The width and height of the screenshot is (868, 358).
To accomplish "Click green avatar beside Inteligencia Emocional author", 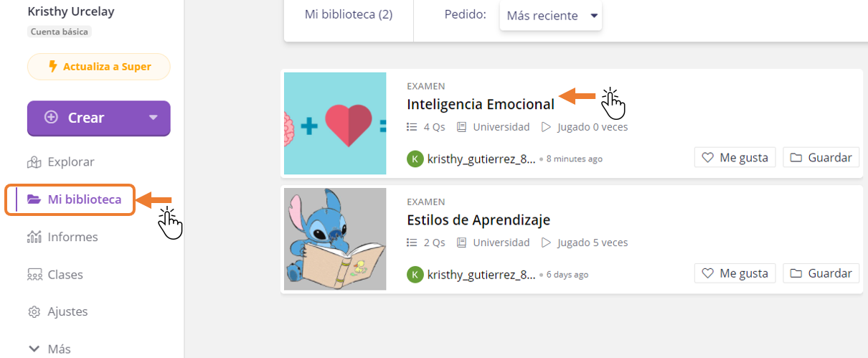I will pos(415,159).
